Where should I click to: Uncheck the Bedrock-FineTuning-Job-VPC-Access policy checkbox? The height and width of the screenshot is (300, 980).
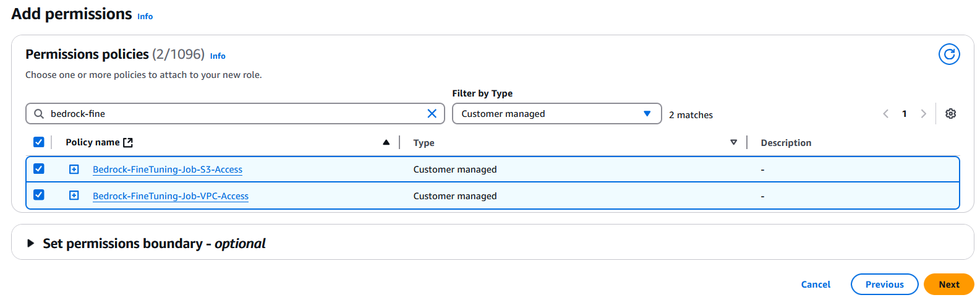point(39,195)
